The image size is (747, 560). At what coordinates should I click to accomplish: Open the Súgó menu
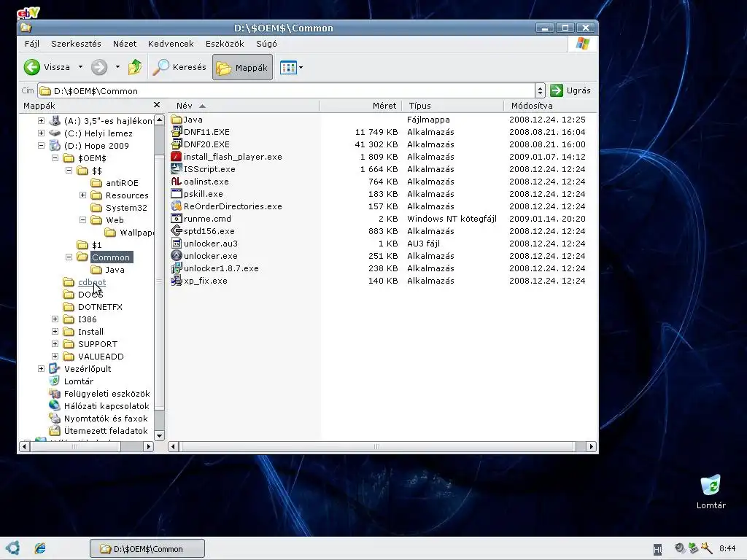pyautogui.click(x=267, y=44)
